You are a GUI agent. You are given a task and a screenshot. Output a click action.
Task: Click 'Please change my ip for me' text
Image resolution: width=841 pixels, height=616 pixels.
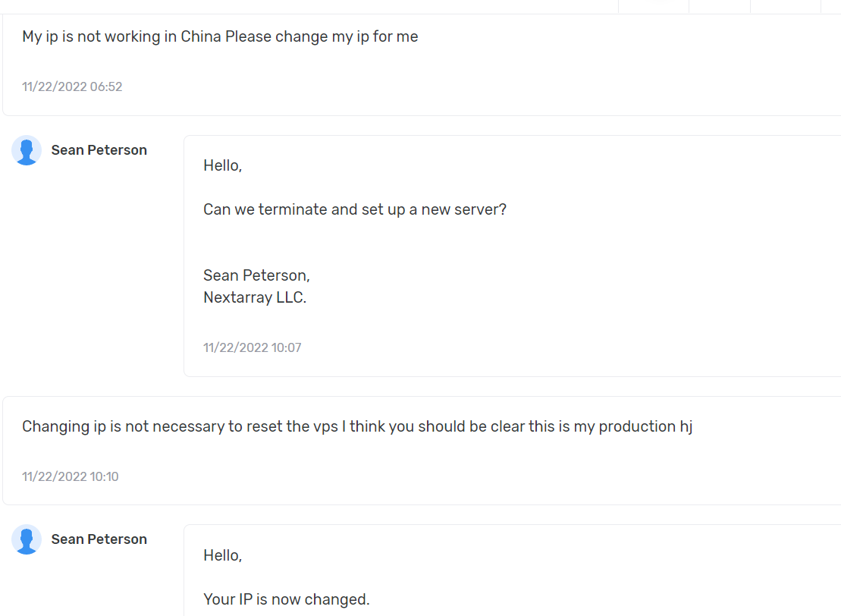tap(322, 36)
